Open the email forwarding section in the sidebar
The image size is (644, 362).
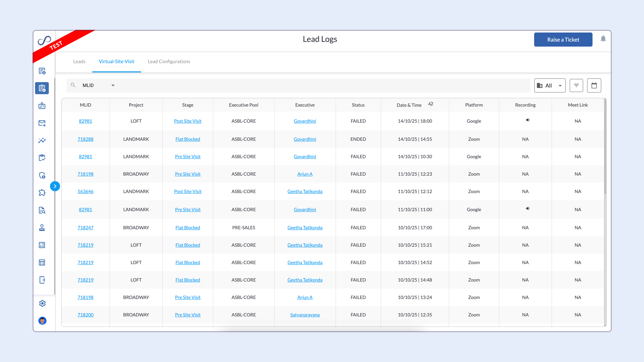pyautogui.click(x=42, y=123)
